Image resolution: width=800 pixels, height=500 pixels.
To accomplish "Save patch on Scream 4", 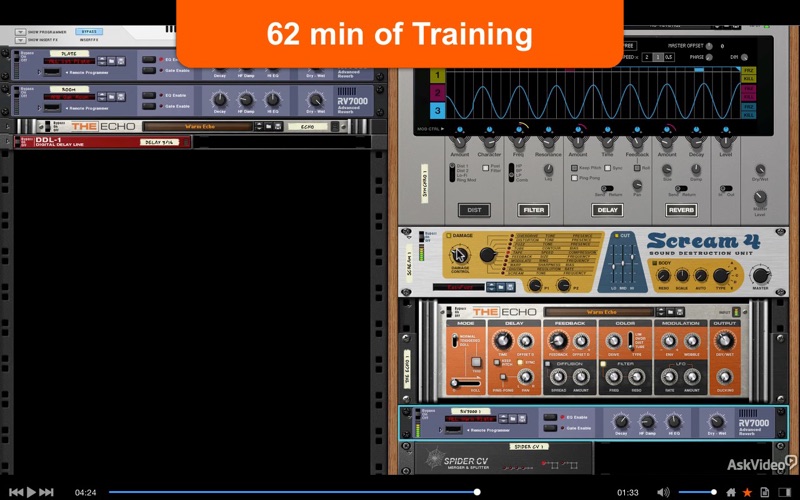I will point(510,287).
